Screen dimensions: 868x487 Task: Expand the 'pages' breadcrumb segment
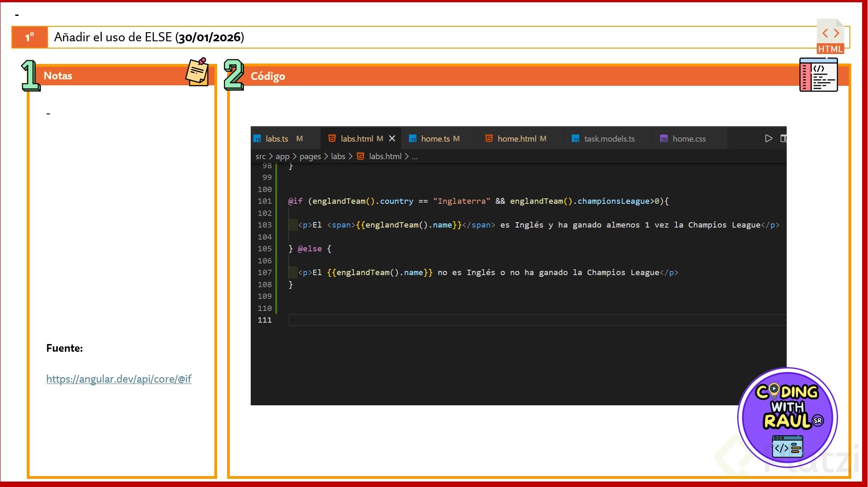coord(310,157)
